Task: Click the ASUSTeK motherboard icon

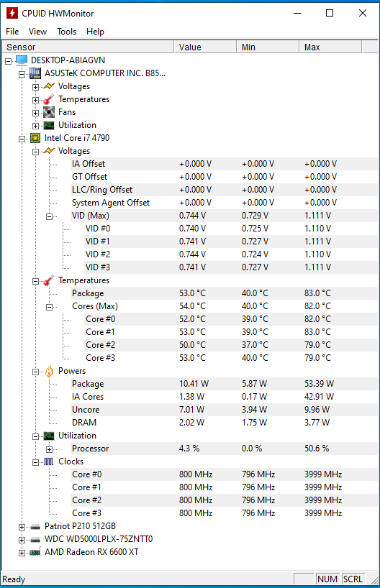Action: tap(35, 73)
